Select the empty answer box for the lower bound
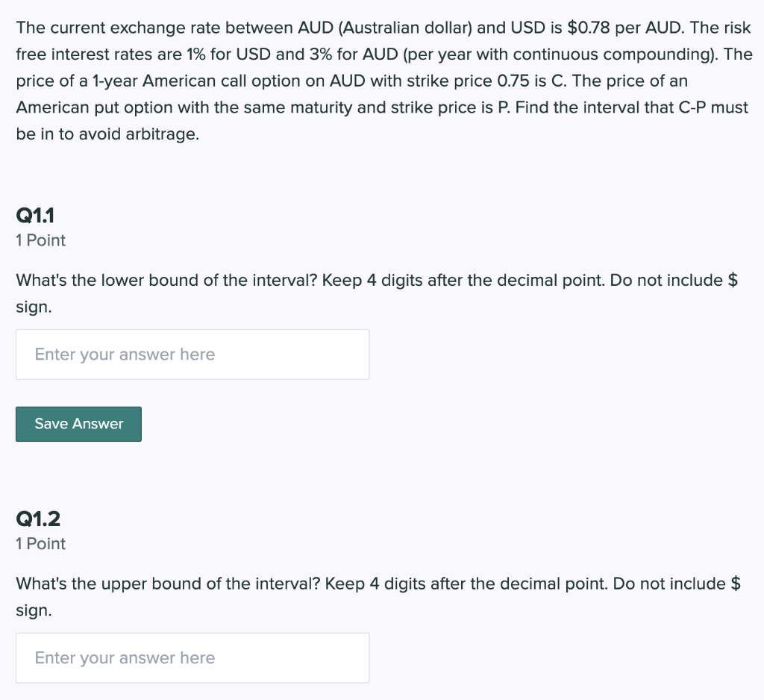 192,354
